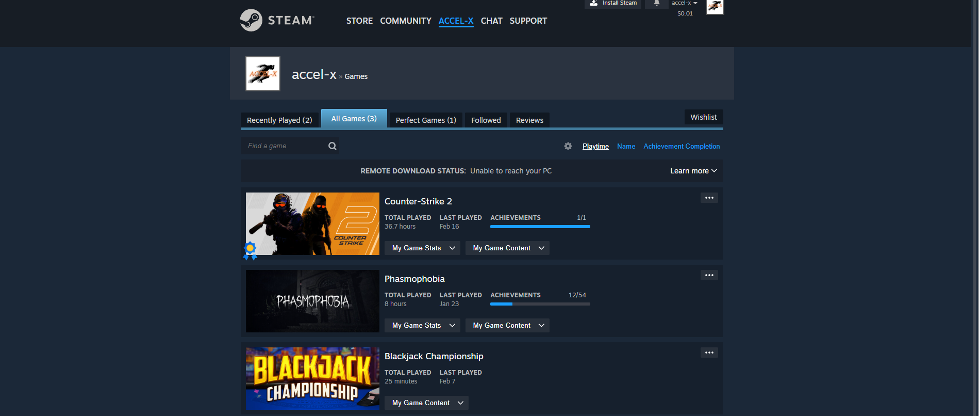Switch to the Recently Played tab
Viewport: 980px width, 416px height.
coord(279,120)
